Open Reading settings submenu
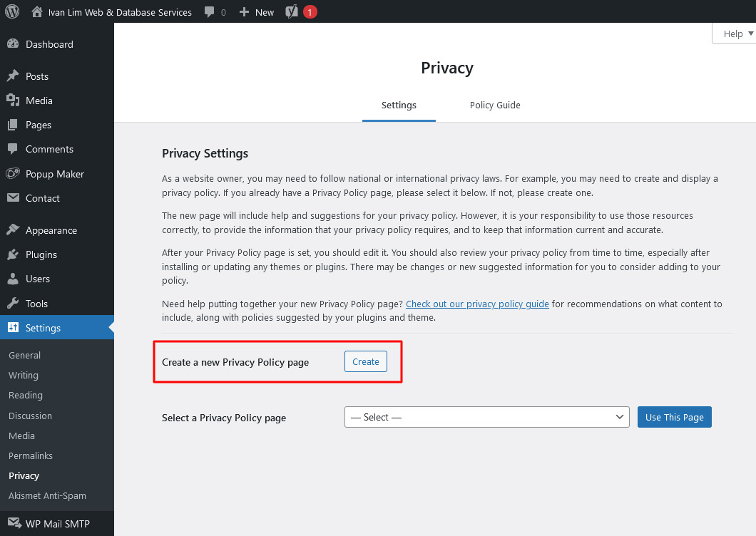The image size is (756, 536). [x=26, y=396]
